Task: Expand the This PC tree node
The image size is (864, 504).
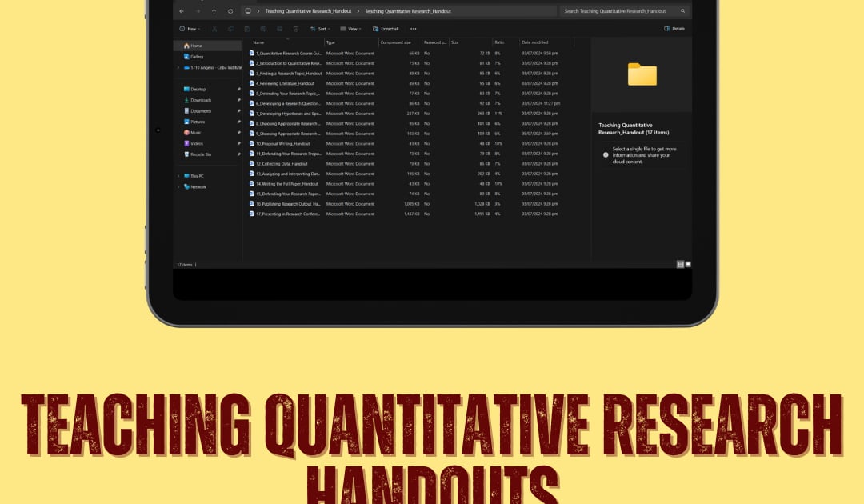Action: click(x=178, y=176)
